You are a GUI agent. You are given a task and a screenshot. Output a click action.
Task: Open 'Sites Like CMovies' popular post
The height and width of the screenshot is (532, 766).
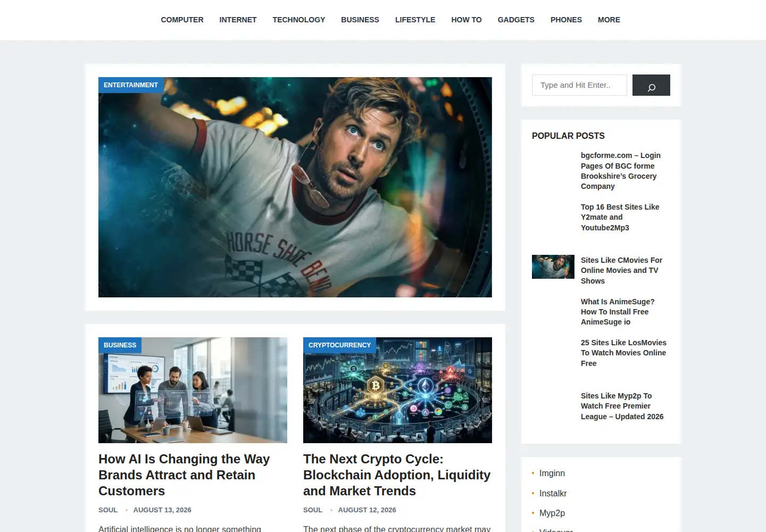(x=621, y=270)
